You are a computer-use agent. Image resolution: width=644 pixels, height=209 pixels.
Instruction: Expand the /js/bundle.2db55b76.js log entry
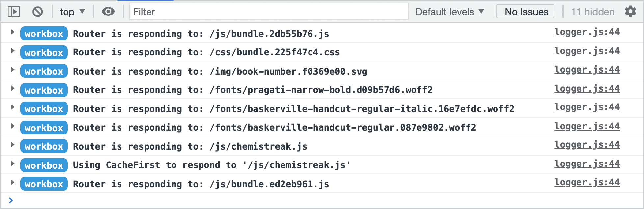click(13, 32)
